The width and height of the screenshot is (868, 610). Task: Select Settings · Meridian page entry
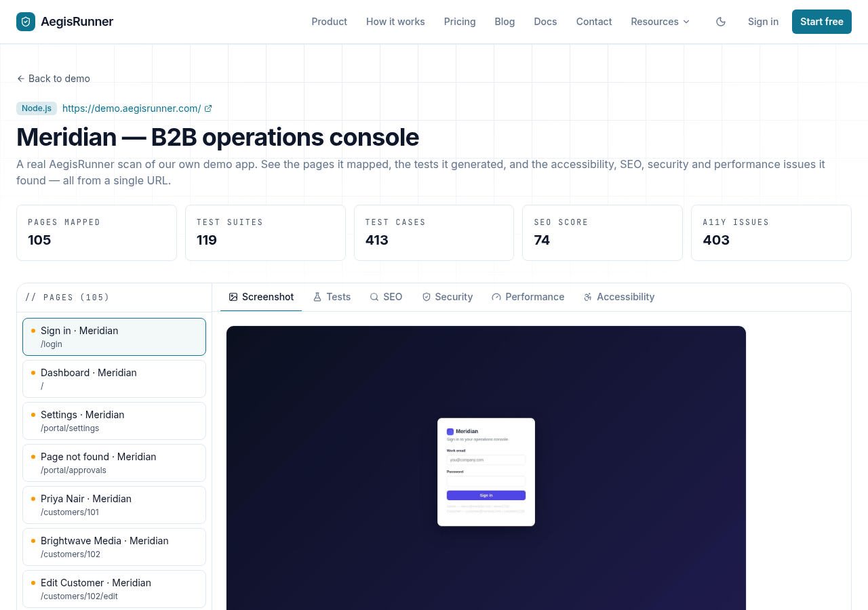(x=114, y=421)
